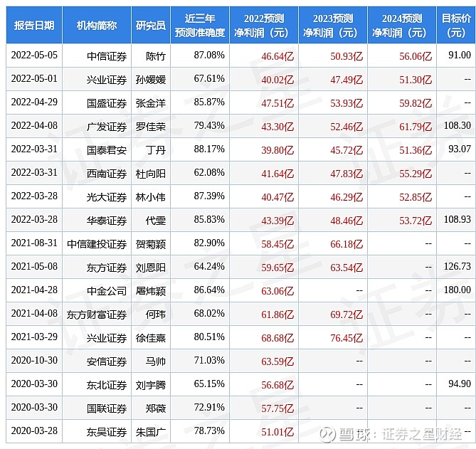
Task: Select researcher 贺菊颖
Action: point(151,244)
